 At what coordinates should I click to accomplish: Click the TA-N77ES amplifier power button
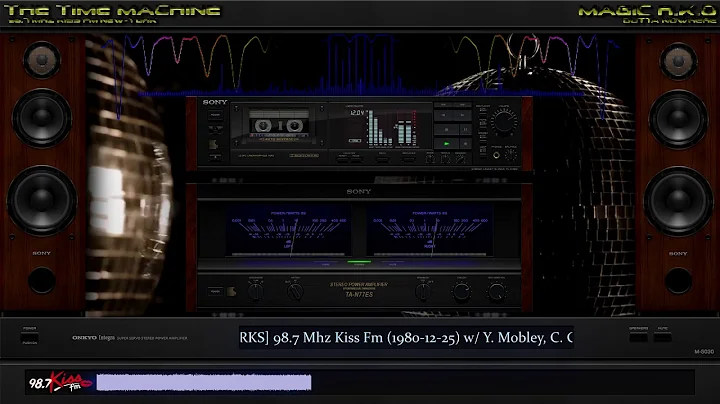(x=215, y=291)
